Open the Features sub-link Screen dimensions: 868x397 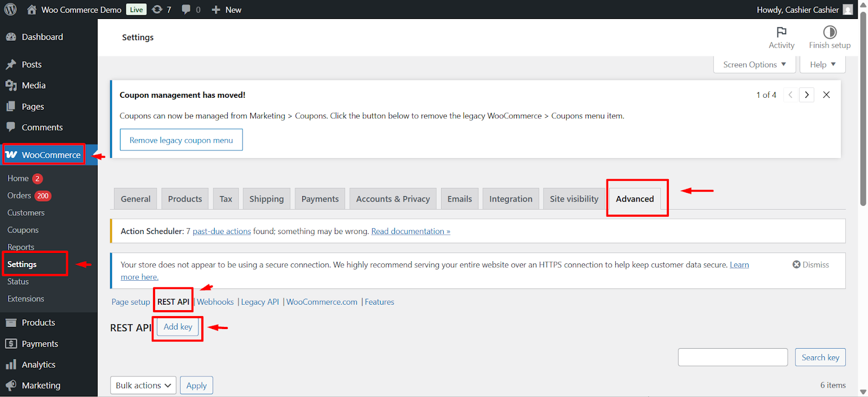379,302
